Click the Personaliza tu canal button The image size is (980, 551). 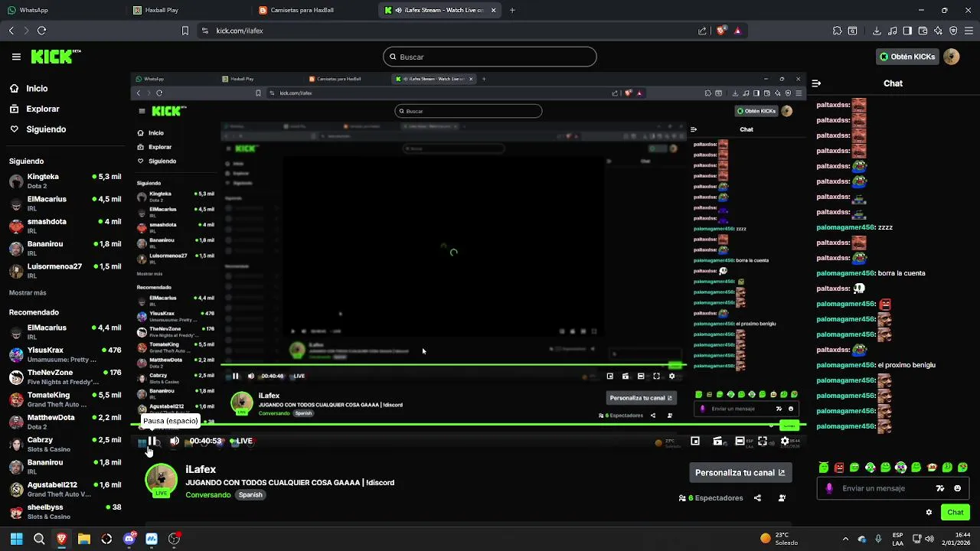(x=740, y=473)
